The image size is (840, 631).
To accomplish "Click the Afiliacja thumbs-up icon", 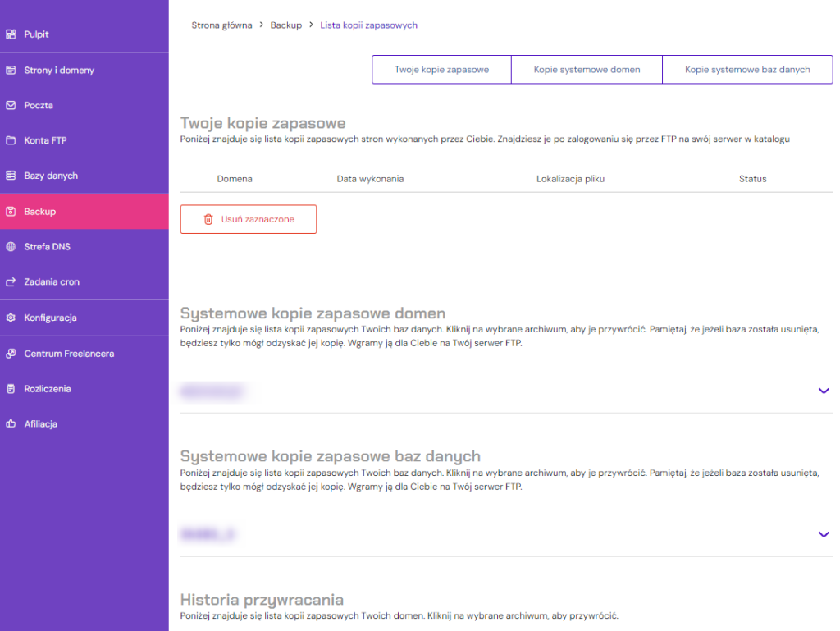I will coord(11,424).
